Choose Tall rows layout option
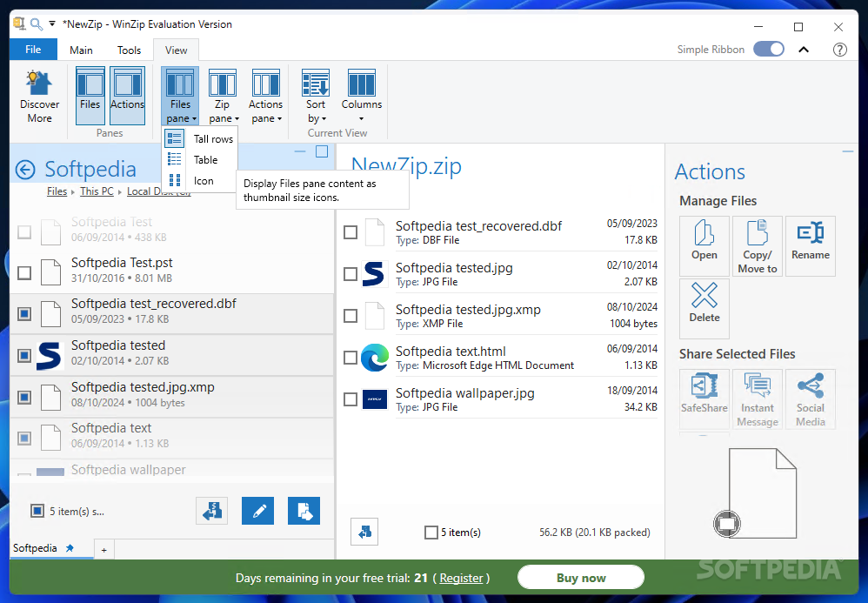This screenshot has width=868, height=603. [x=200, y=139]
